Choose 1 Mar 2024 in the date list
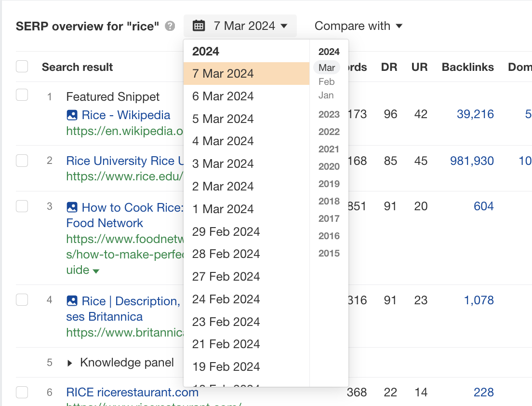Viewport: 532px width, 406px height. pyautogui.click(x=223, y=209)
